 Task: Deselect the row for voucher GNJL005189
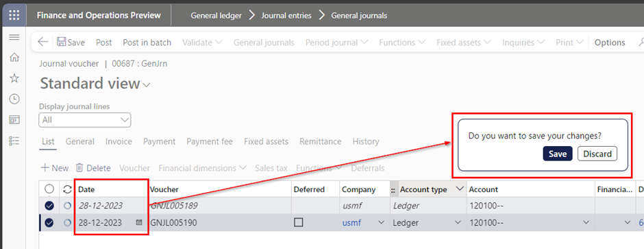(x=50, y=206)
